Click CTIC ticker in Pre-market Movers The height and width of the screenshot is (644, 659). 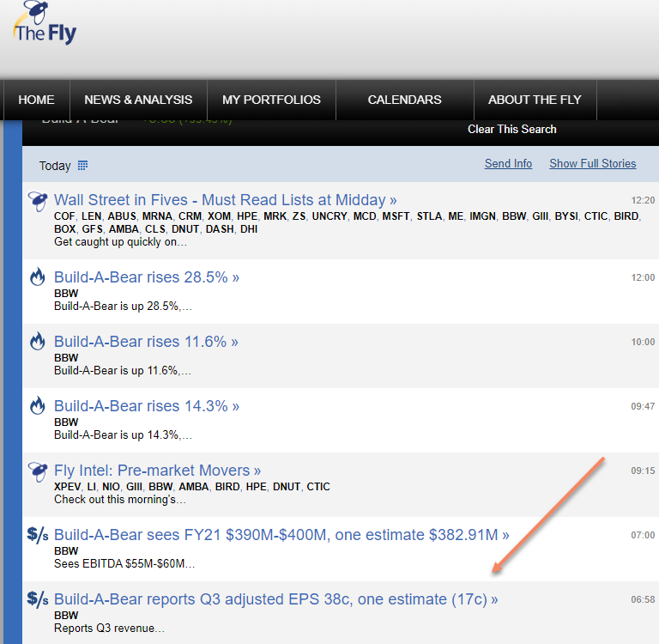pyautogui.click(x=318, y=487)
